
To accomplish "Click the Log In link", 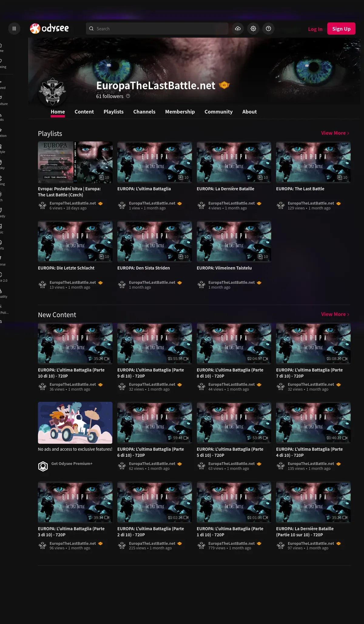I will 315,29.
